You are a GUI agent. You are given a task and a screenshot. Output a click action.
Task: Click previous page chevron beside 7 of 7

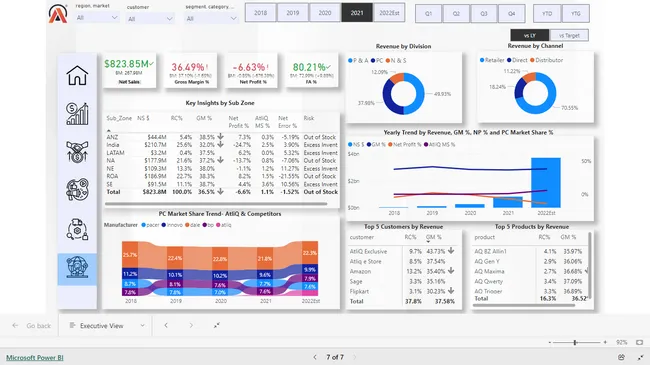pyautogui.click(x=315, y=357)
